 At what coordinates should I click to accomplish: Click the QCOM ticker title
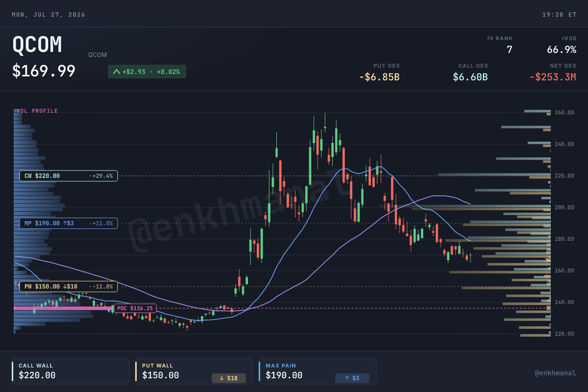[37, 45]
